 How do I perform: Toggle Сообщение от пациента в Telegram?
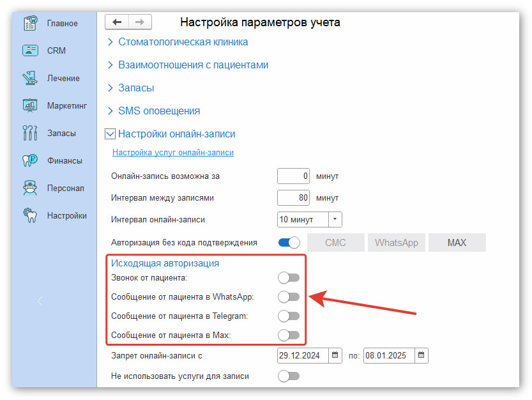click(288, 316)
